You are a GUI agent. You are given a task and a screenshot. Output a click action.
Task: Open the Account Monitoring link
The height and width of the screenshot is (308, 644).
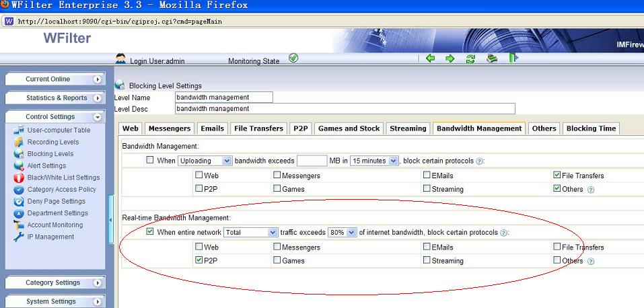point(55,225)
